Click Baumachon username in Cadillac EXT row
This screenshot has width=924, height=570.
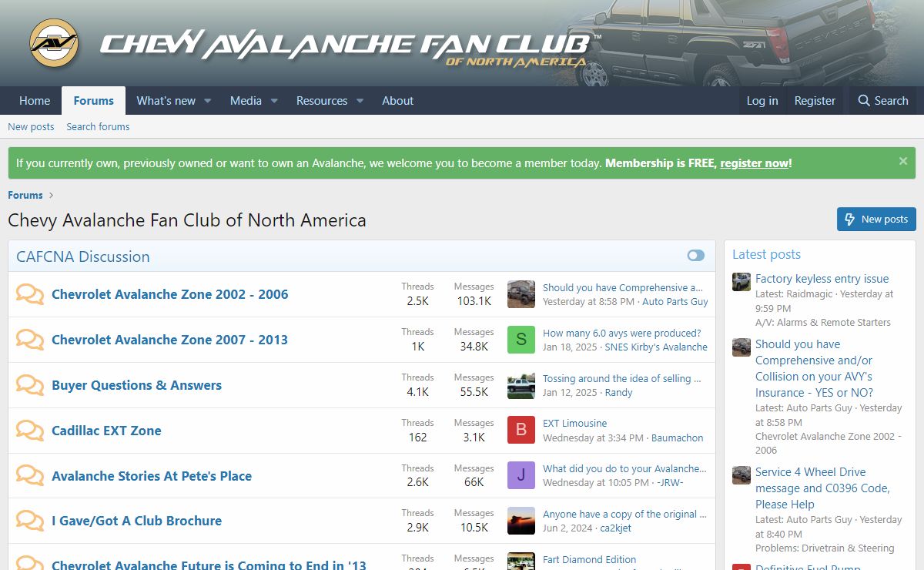[x=677, y=438]
